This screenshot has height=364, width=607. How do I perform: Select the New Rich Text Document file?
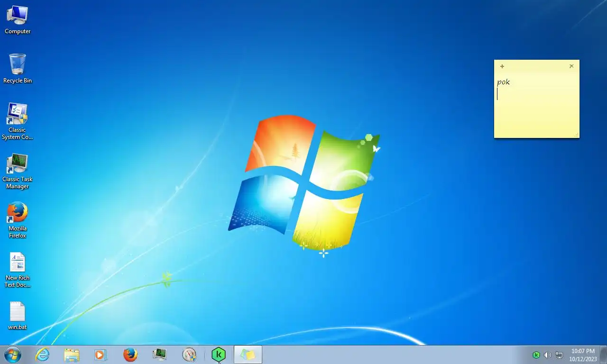tap(18, 270)
